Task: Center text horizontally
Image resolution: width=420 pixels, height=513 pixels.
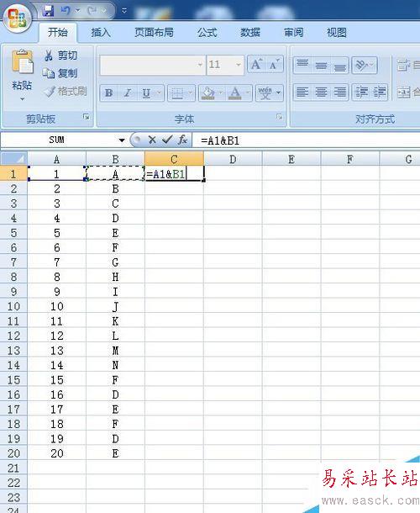Action: [321, 92]
